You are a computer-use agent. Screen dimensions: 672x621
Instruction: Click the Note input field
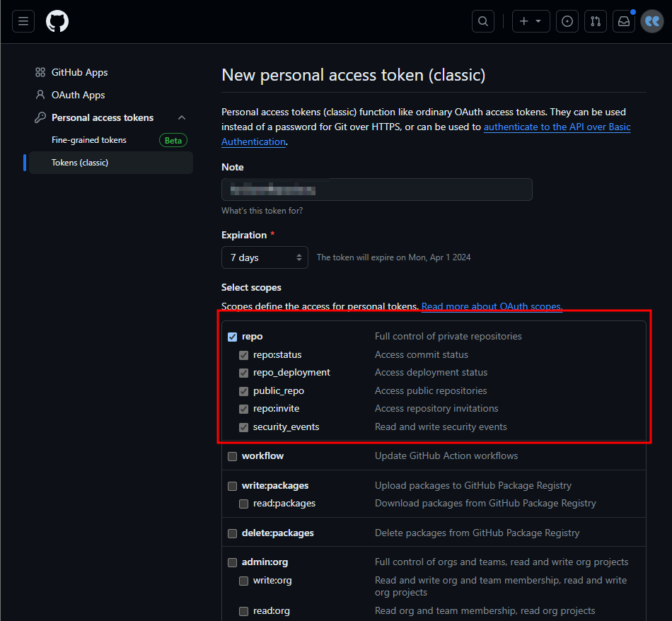pos(377,190)
